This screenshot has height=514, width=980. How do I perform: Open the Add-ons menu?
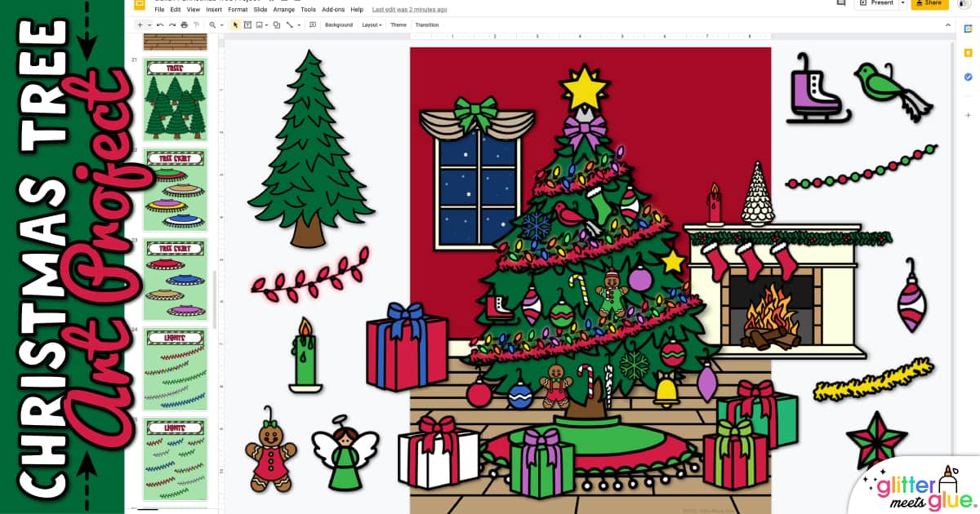click(x=332, y=9)
